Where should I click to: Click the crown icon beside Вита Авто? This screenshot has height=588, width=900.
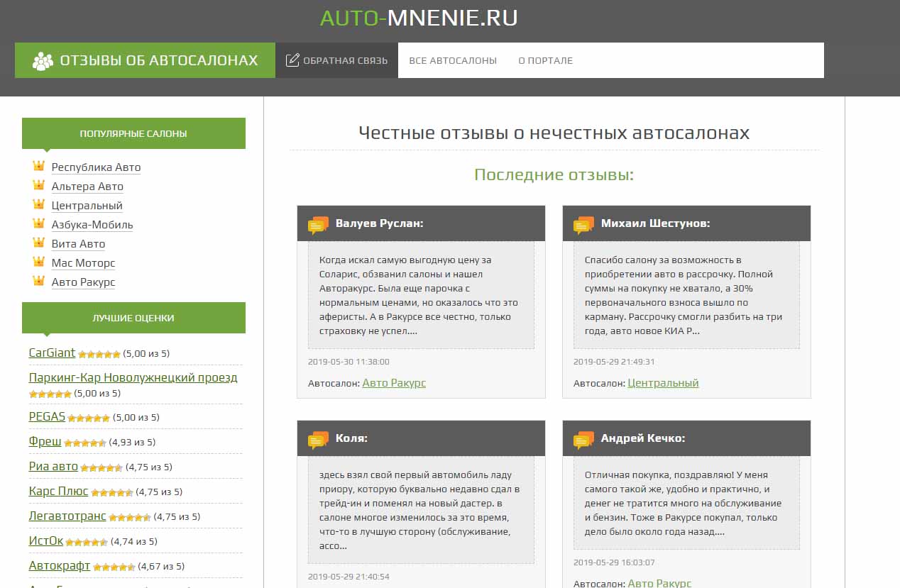coord(38,243)
